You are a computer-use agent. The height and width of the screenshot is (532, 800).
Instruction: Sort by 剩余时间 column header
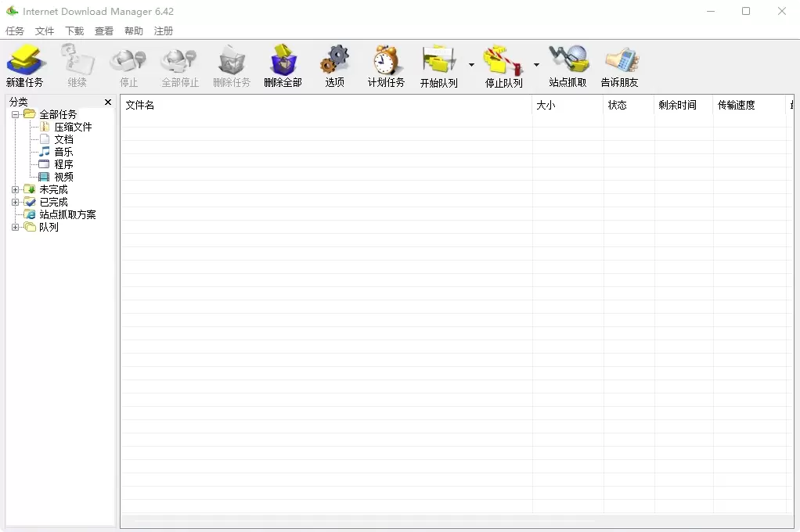[x=683, y=105]
